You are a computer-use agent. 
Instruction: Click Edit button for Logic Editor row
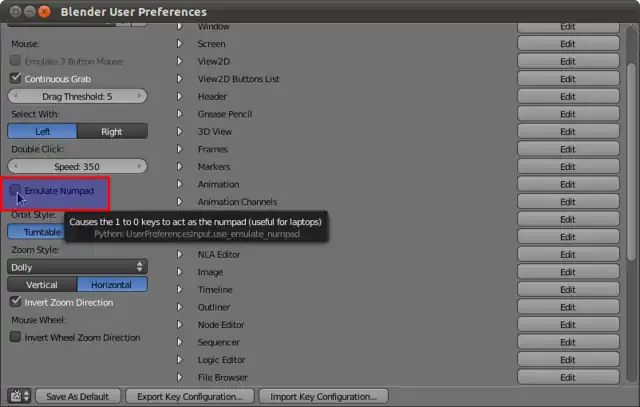tap(568, 360)
